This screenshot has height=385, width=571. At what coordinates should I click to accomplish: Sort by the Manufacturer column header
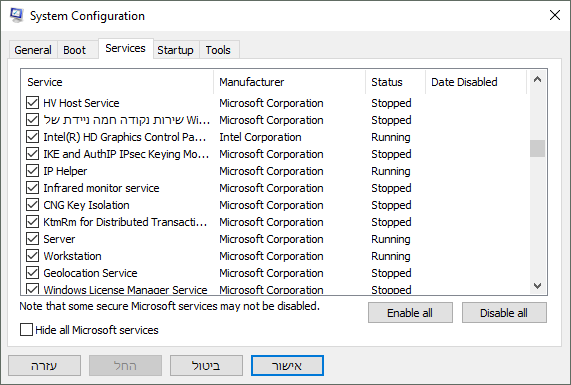[290, 82]
